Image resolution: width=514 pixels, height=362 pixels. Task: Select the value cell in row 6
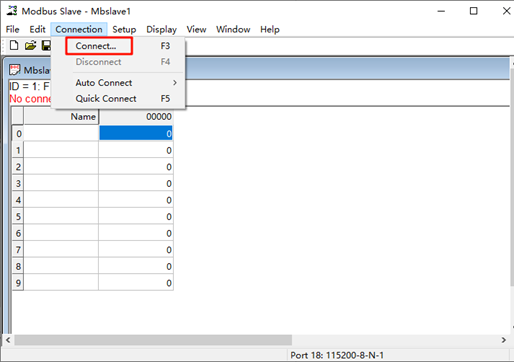click(x=136, y=233)
